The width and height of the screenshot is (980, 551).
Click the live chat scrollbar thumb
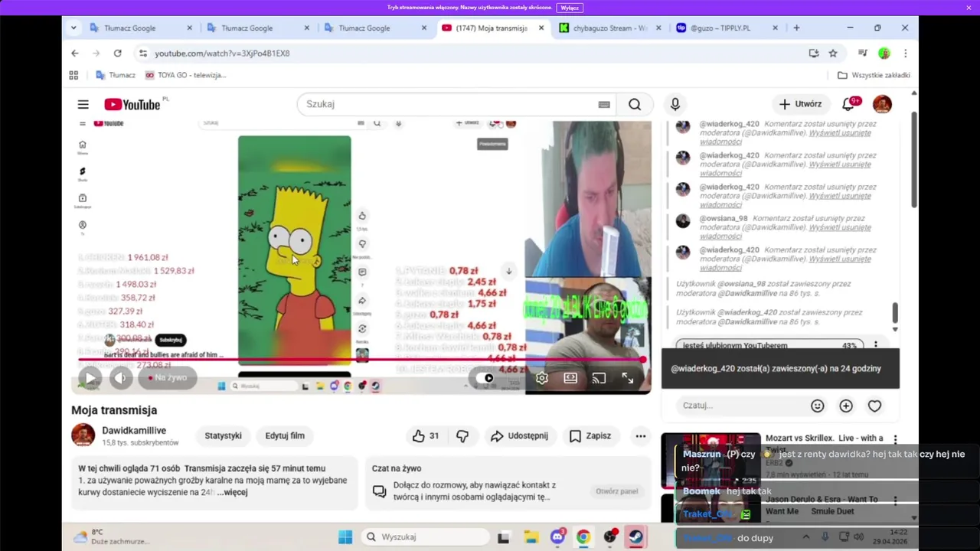895,312
